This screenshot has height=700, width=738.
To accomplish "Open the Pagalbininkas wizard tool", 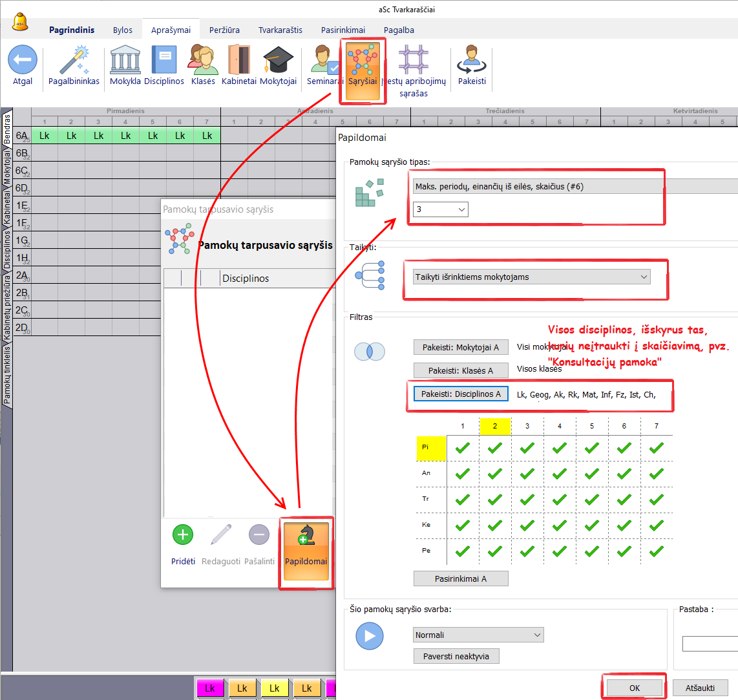I will pos(74,60).
